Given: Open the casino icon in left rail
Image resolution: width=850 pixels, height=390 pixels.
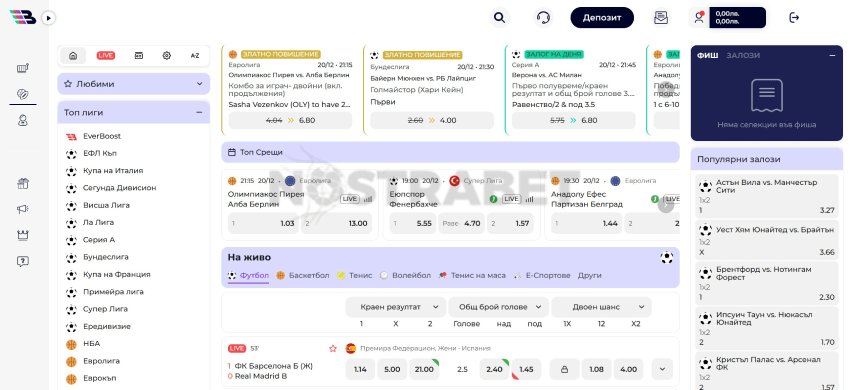Looking at the screenshot, I should [23, 68].
